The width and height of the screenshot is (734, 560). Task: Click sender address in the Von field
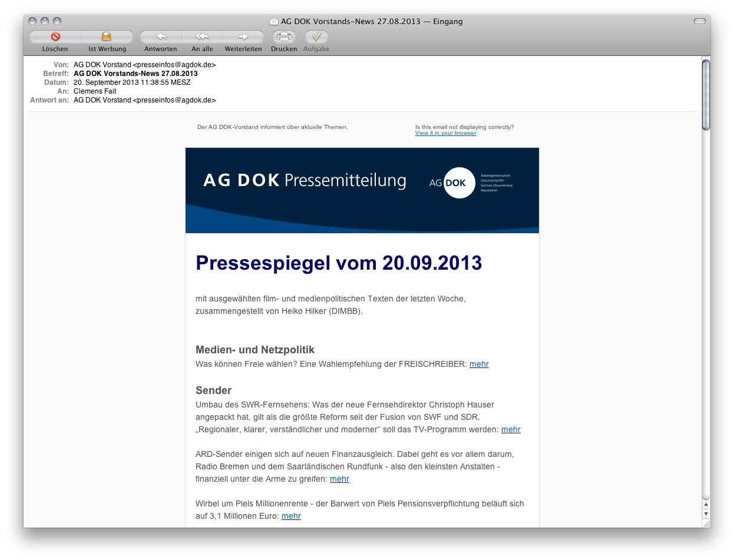point(145,65)
